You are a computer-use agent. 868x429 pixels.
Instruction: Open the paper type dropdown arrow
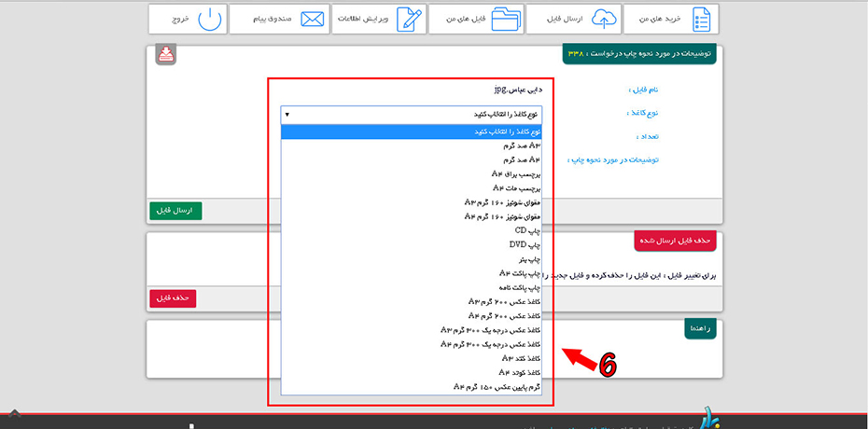point(287,115)
